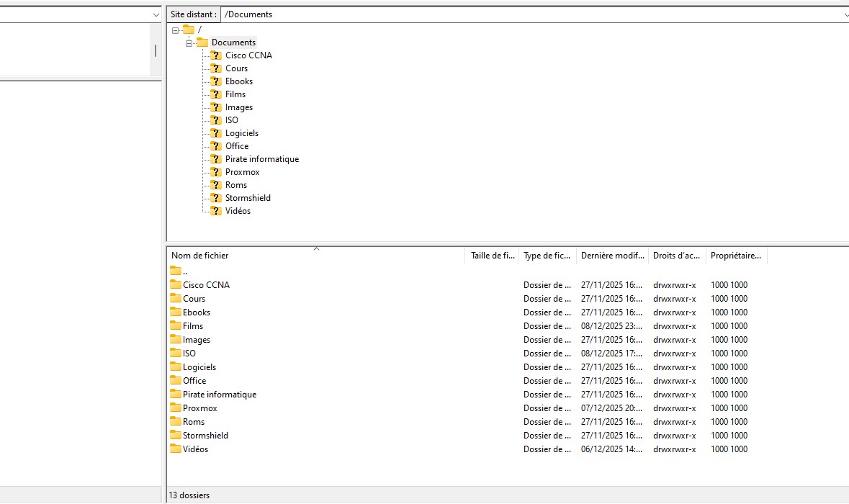Click the Proxmox folder icon in file list
Screen dimensions: 849x504
pyautogui.click(x=176, y=408)
